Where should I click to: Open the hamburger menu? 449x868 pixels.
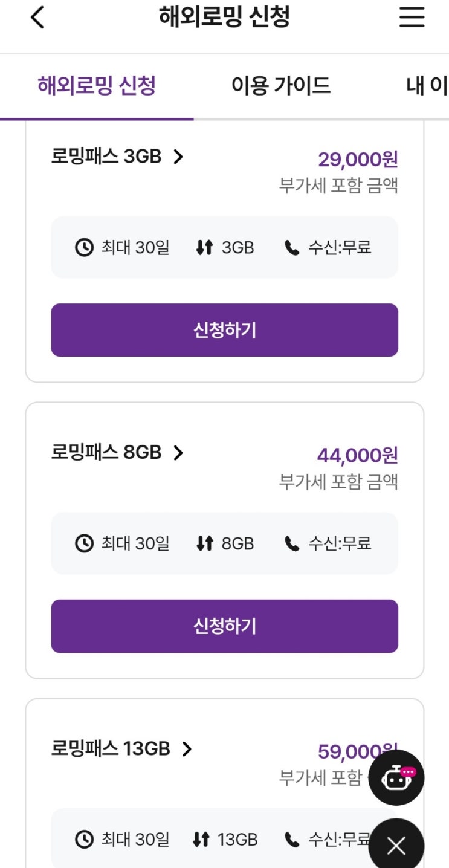point(412,18)
